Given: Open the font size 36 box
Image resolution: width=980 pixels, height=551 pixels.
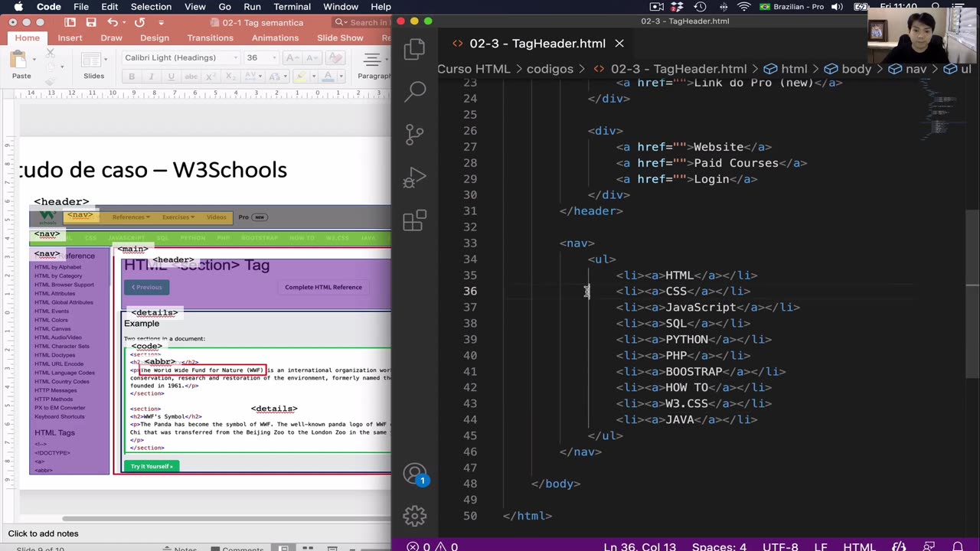Looking at the screenshot, I should point(261,57).
